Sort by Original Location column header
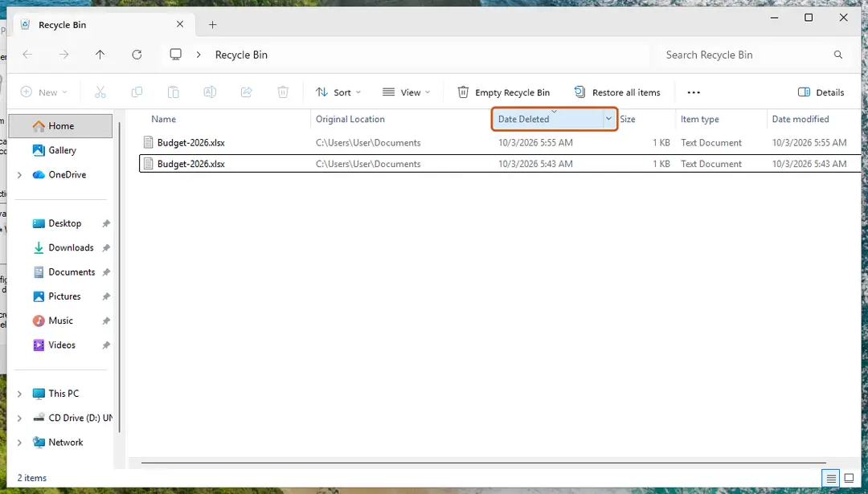 tap(350, 119)
